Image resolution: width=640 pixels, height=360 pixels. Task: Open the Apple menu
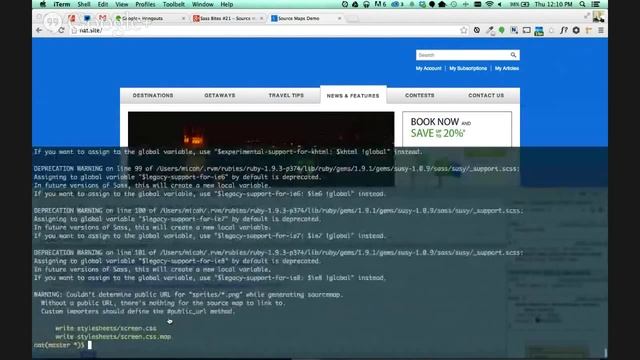pyautogui.click(x=43, y=4)
